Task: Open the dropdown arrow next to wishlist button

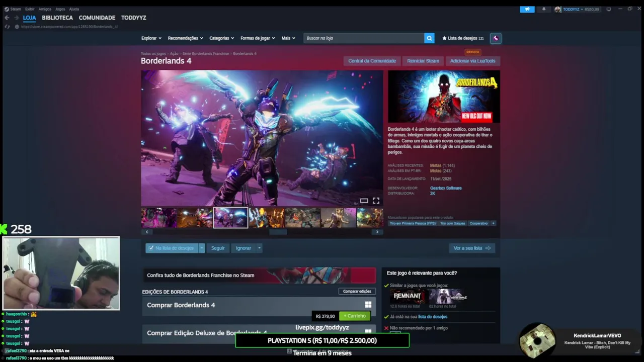Action: (202, 248)
